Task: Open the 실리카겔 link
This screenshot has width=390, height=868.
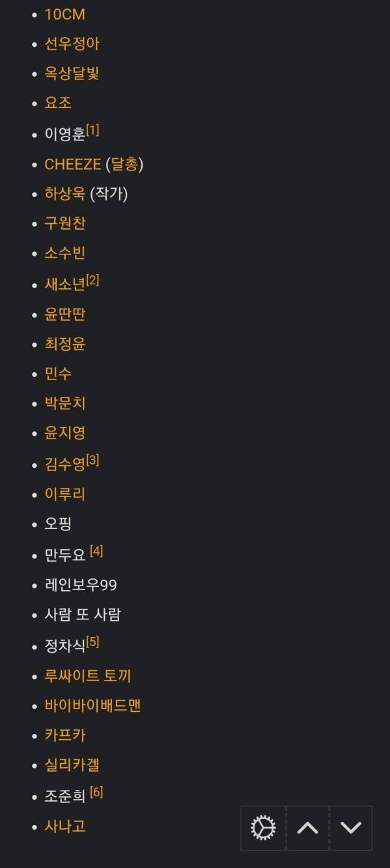Action: coord(72,765)
